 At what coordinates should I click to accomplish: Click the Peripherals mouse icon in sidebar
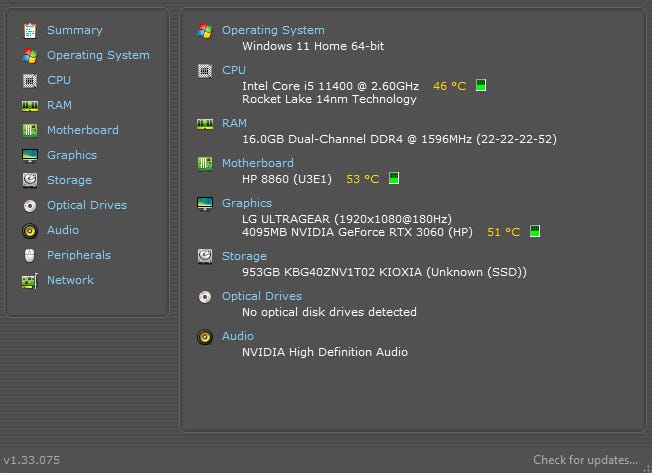coord(30,255)
